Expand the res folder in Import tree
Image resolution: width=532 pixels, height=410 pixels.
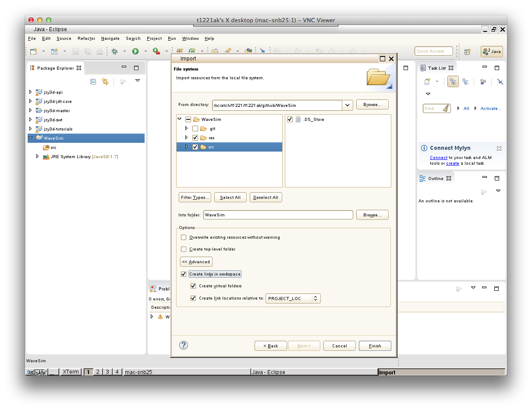(187, 138)
